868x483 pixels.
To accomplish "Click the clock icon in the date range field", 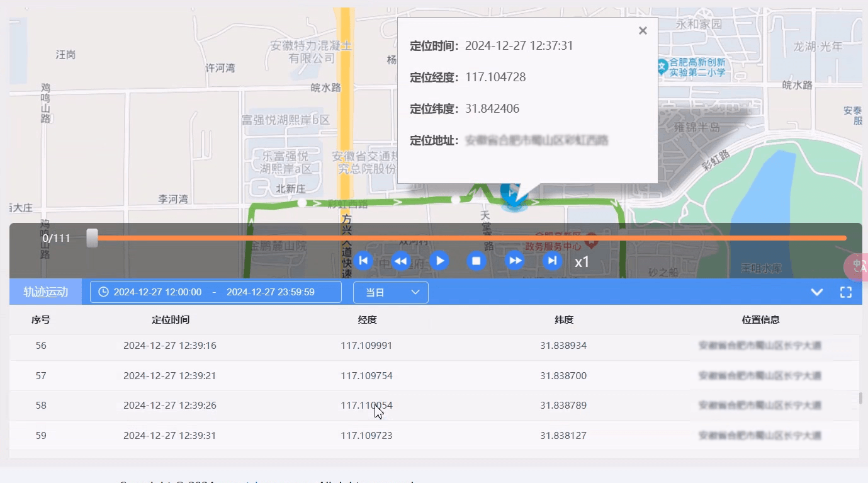I will coord(102,292).
